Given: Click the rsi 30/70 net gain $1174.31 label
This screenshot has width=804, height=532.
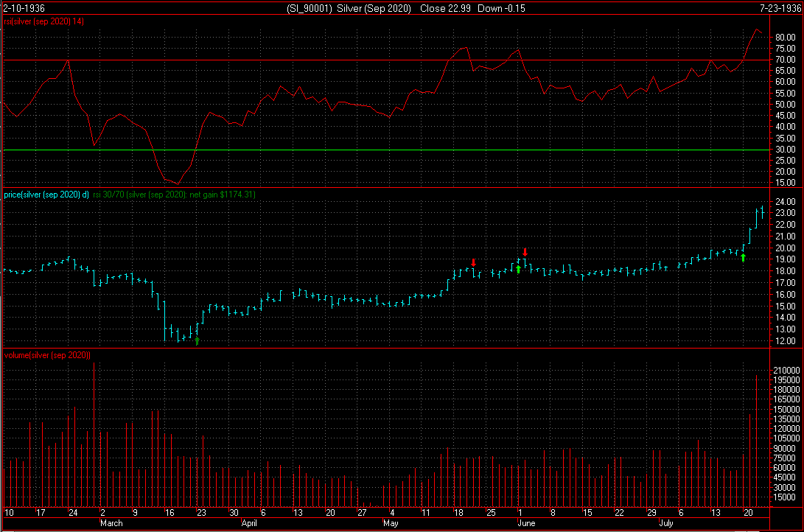Looking at the screenshot, I should coord(175,195).
